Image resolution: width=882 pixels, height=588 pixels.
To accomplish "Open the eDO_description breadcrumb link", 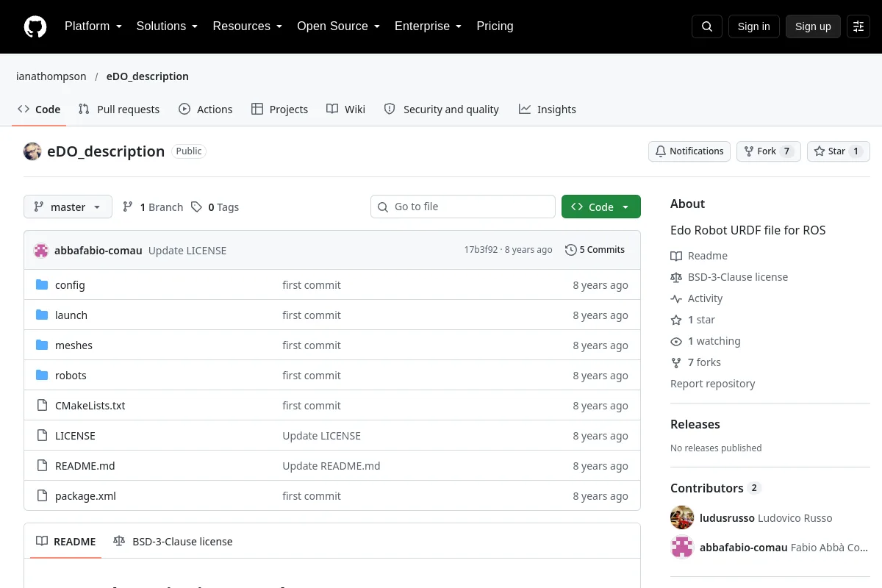I will tap(148, 76).
